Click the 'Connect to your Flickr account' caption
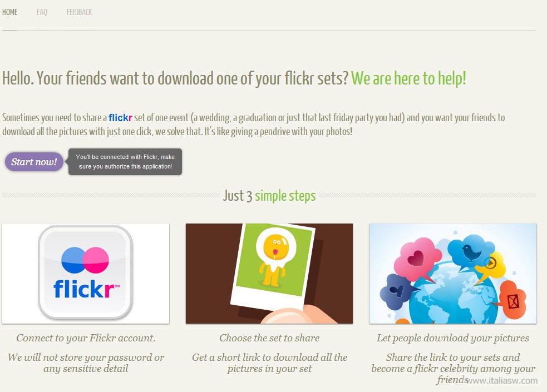This screenshot has height=392, width=547. pos(86,338)
